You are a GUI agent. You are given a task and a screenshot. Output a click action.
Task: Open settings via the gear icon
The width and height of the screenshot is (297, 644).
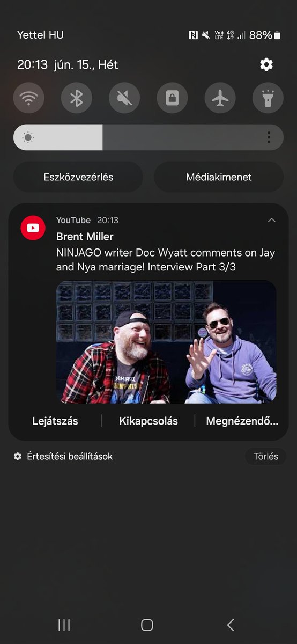click(266, 65)
